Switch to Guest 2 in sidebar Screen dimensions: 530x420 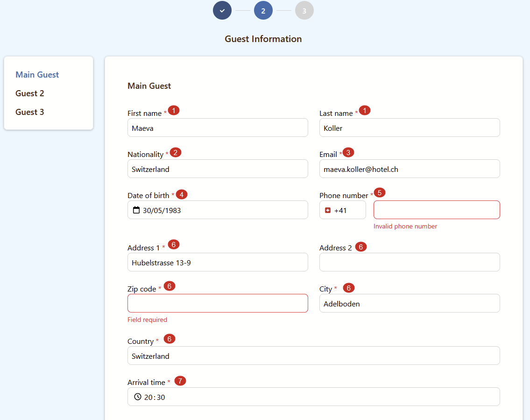point(30,93)
